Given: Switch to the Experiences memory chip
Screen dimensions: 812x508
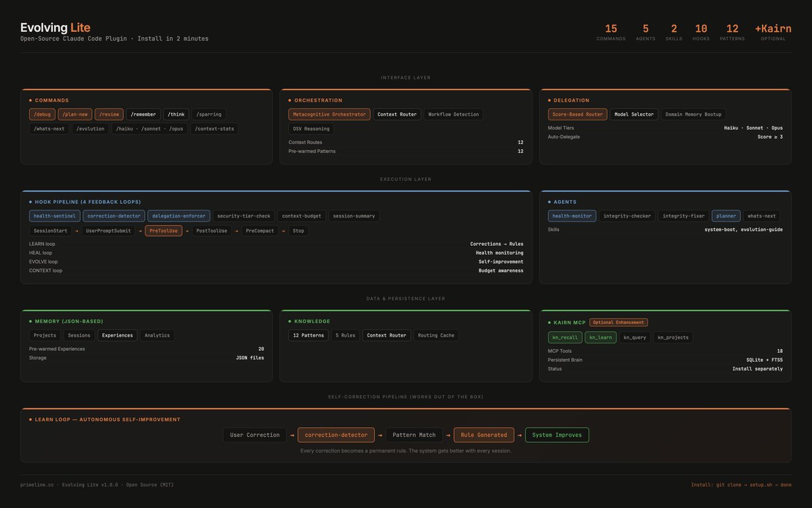Looking at the screenshot, I should (x=118, y=335).
